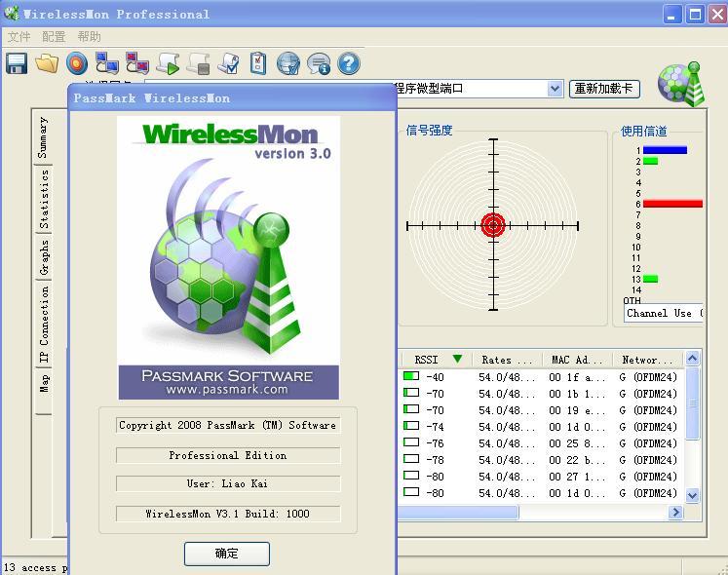Click the MAC cell starting 00 27 1
The height and width of the screenshot is (575, 728).
(x=577, y=477)
